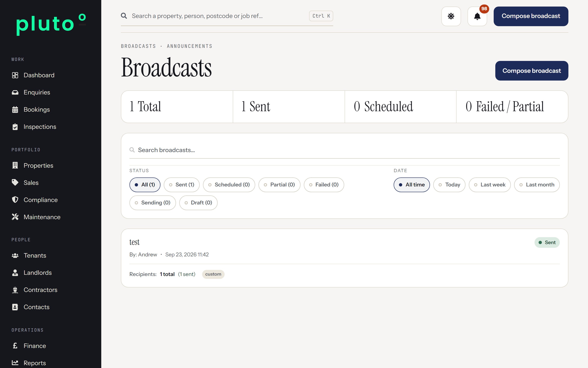Select the Last week date filter
588x368 pixels.
tap(490, 185)
